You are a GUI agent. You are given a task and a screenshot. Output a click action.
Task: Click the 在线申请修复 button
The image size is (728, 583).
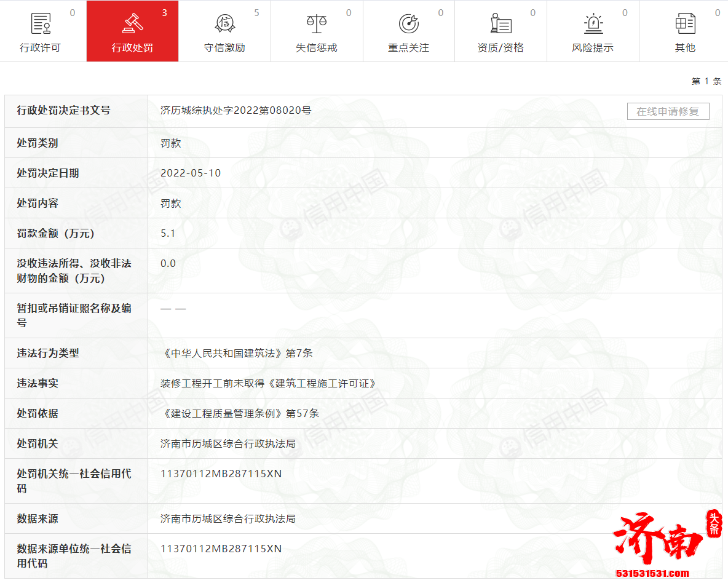click(x=668, y=111)
